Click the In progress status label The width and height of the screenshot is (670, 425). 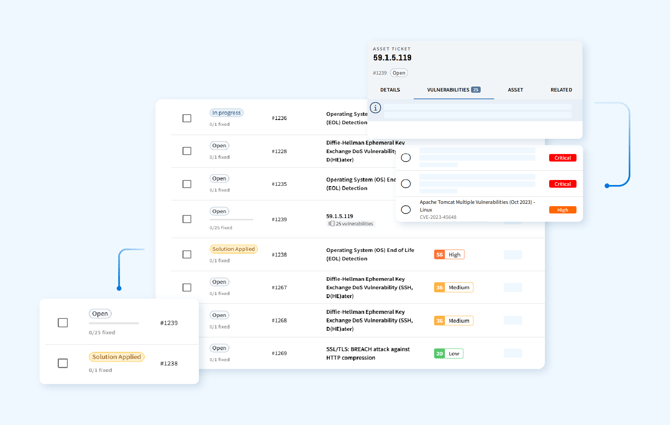(x=226, y=113)
